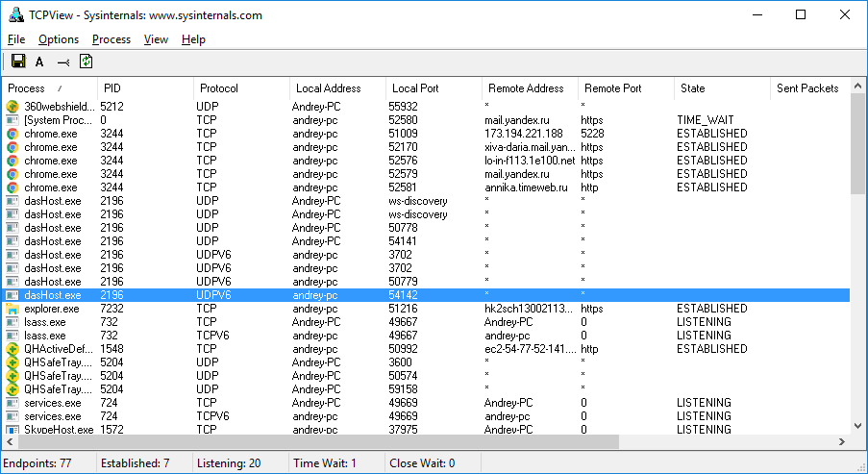Click the QHActiveDef process icon
Image resolution: width=868 pixels, height=474 pixels.
pos(12,349)
